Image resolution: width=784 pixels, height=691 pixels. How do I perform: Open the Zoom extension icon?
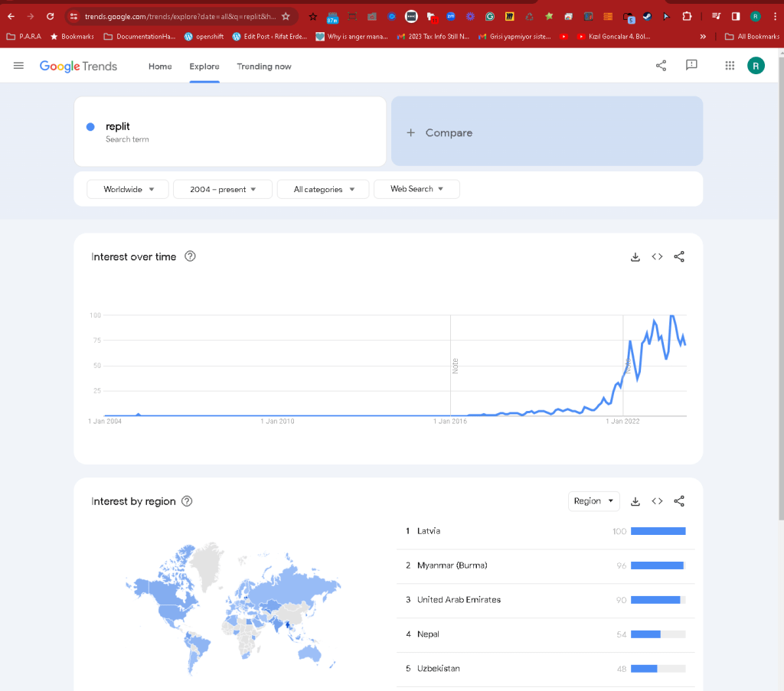[x=450, y=17]
